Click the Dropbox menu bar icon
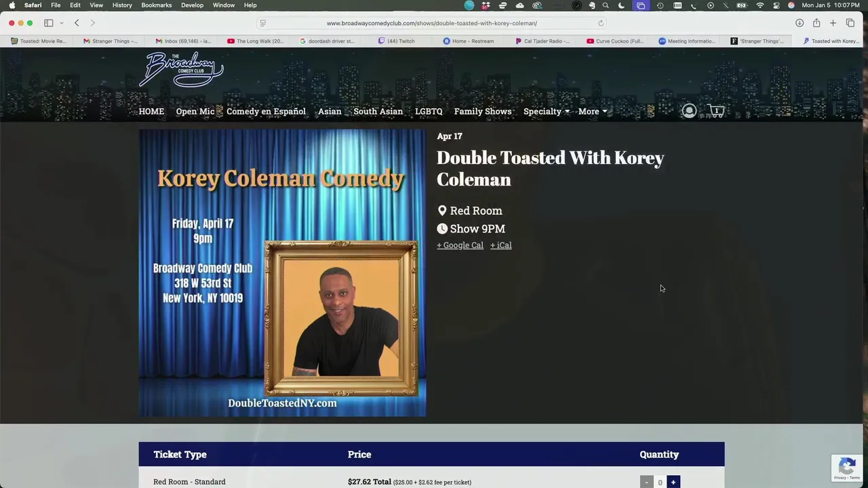 point(486,5)
